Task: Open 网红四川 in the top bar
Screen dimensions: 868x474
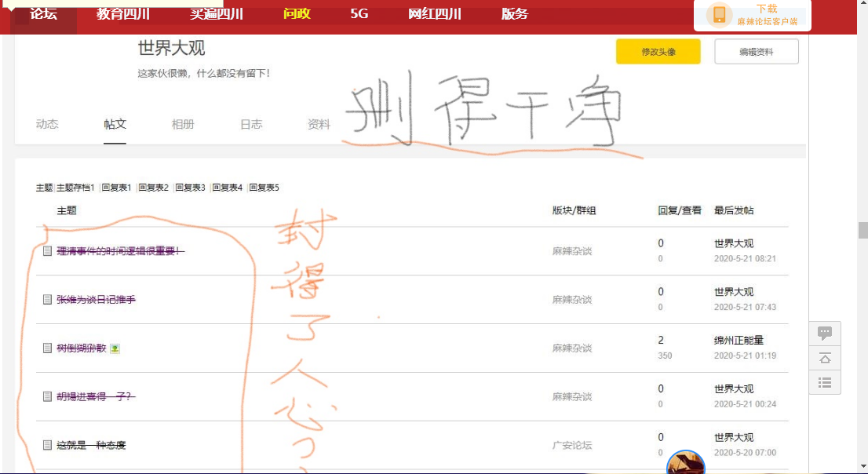Action: (x=435, y=14)
